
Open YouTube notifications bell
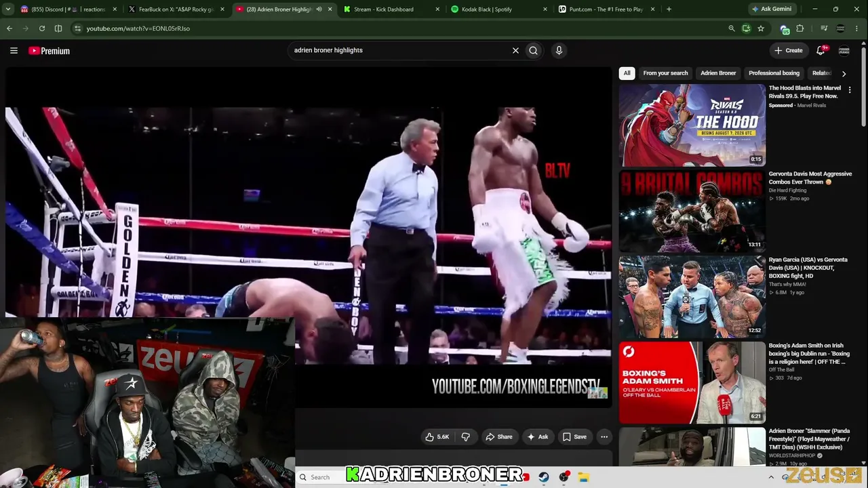[x=821, y=50]
